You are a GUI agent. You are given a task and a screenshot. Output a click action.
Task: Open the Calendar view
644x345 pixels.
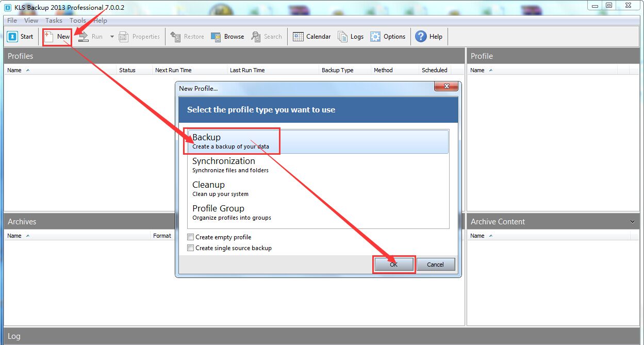298,37
